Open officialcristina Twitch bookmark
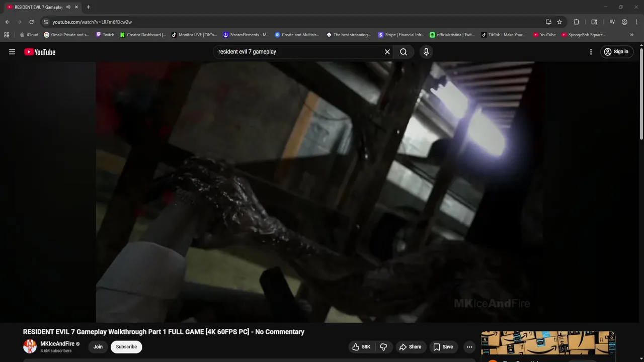The width and height of the screenshot is (644, 362). pyautogui.click(x=452, y=35)
